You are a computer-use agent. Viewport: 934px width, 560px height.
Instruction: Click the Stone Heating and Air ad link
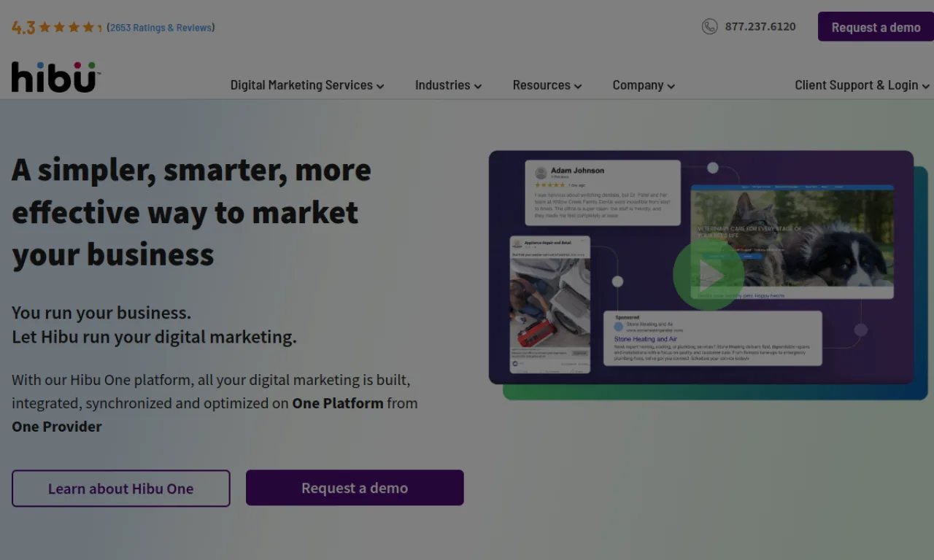pos(645,339)
